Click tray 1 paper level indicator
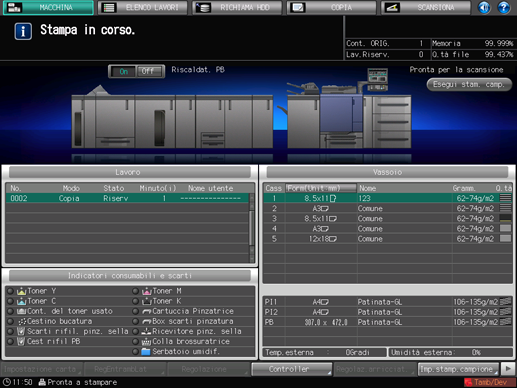Image resolution: width=517 pixels, height=388 pixels. click(x=505, y=198)
